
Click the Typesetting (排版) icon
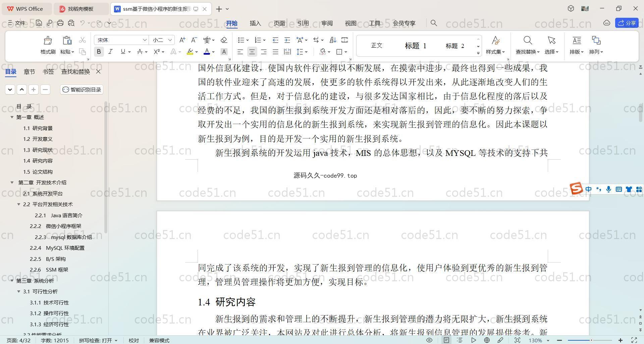pos(577,41)
